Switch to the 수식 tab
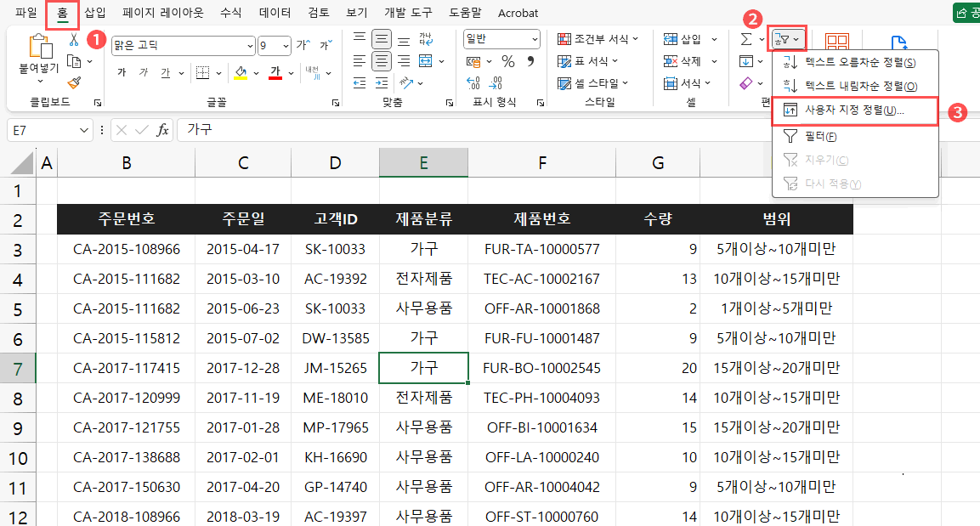 pos(231,13)
